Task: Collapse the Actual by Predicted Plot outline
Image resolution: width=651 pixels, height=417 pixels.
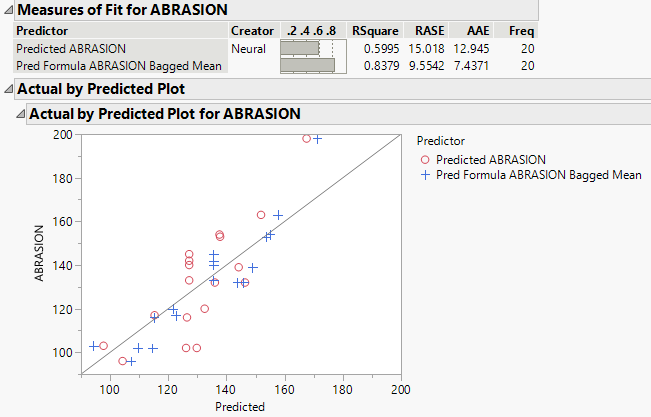Action: tap(6, 89)
